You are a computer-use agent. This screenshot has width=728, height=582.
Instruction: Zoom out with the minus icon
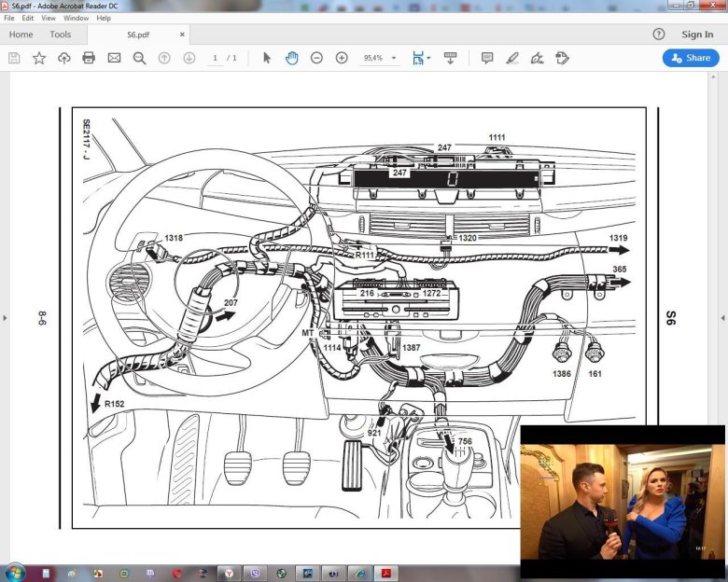[316, 58]
